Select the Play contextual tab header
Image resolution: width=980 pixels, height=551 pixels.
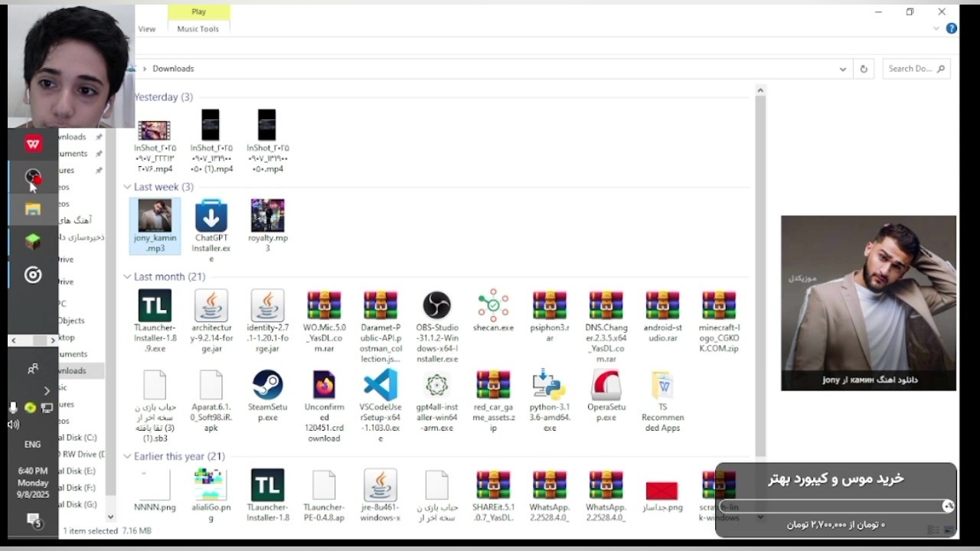click(x=198, y=11)
